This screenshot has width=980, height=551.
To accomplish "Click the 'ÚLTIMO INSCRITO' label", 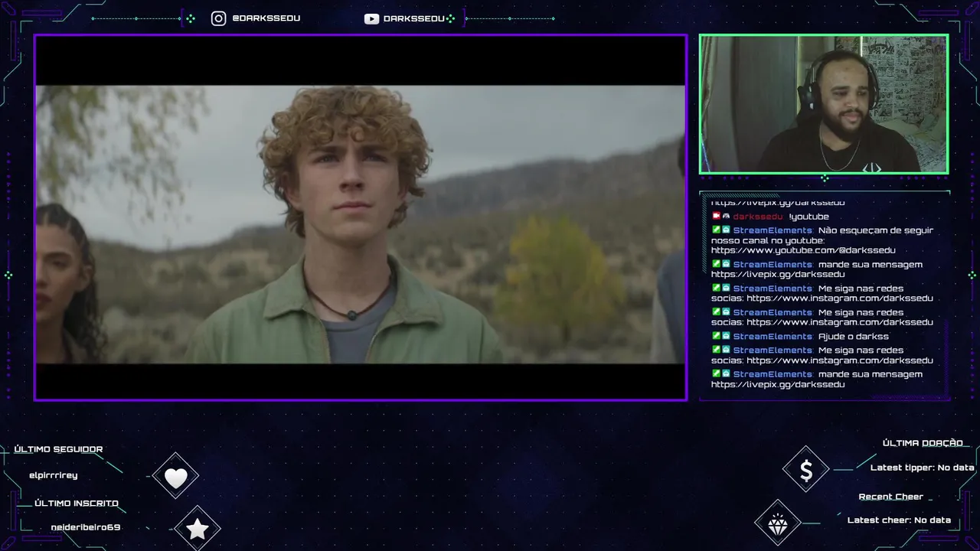I will [77, 503].
